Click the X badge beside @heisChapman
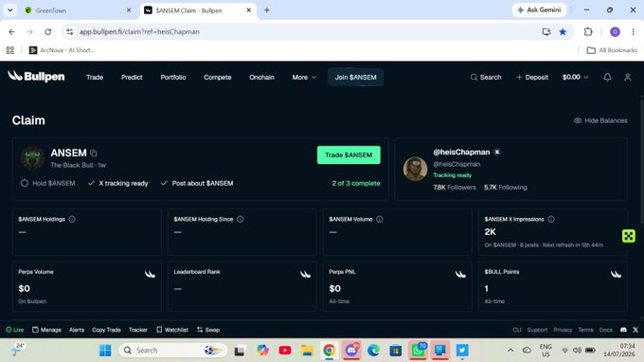The width and height of the screenshot is (644, 362). click(x=497, y=152)
